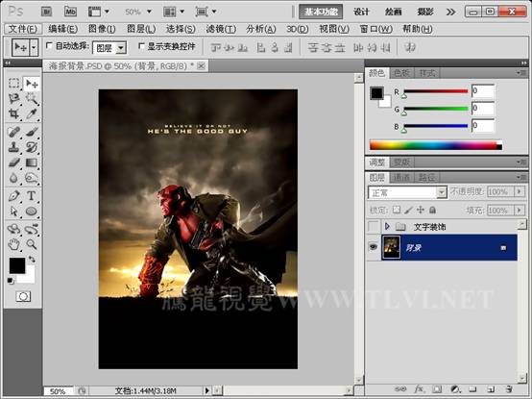Switch to 摄影 workspace
Viewport: 532px width, 399px height.
(x=425, y=12)
